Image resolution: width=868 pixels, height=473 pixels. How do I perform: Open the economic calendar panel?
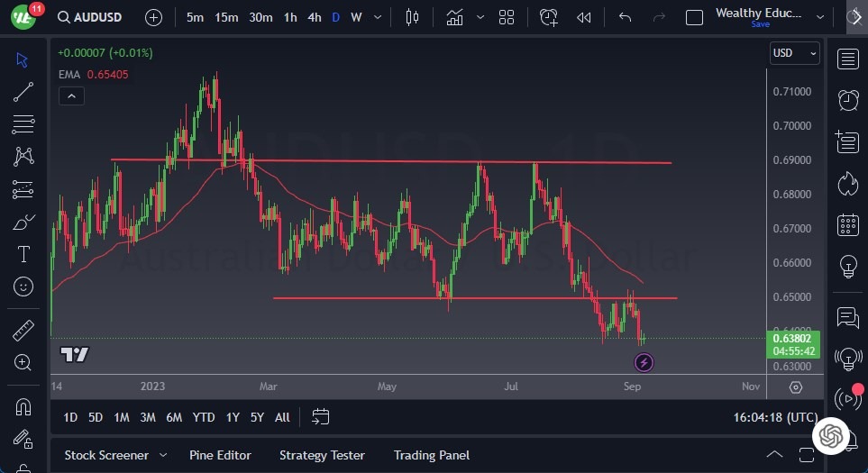848,224
